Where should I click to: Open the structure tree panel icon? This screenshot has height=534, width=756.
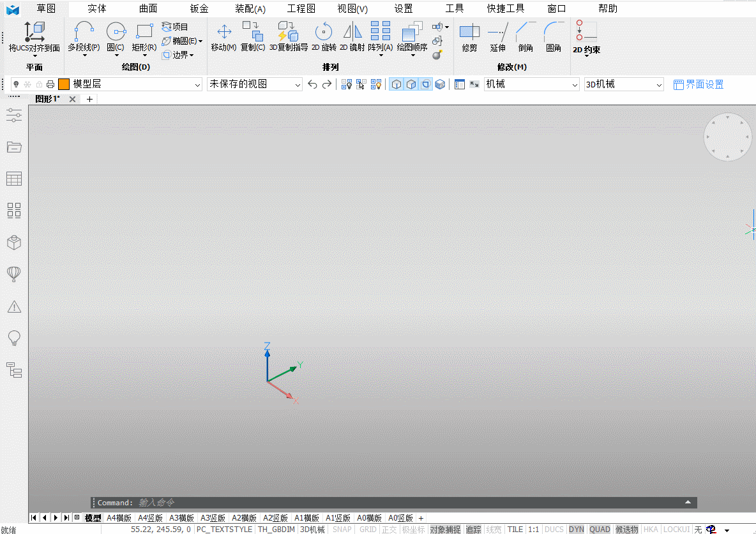[14, 370]
